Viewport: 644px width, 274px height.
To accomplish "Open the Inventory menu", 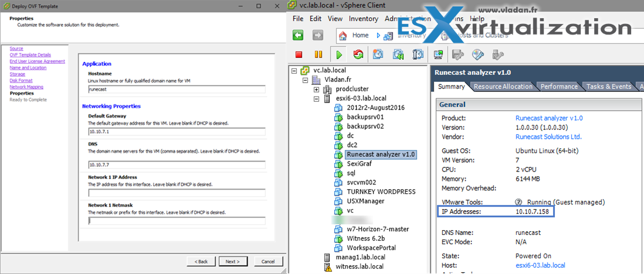I will [364, 19].
